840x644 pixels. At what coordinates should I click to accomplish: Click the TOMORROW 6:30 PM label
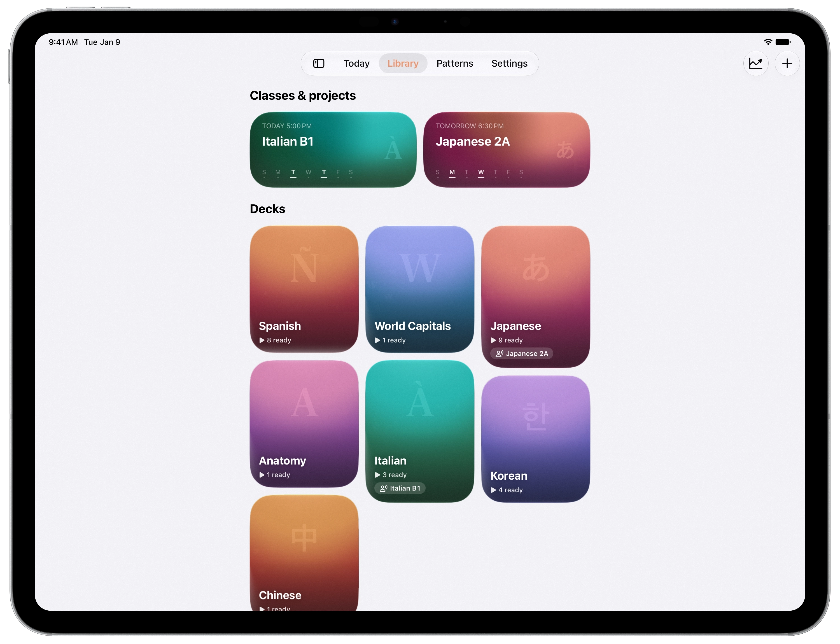(x=470, y=126)
